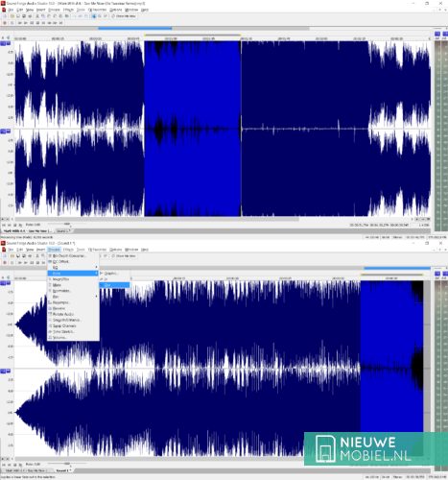This screenshot has height=480, width=448.
Task: Click Stop in top window transport toolbar
Action: click(x=37, y=23)
